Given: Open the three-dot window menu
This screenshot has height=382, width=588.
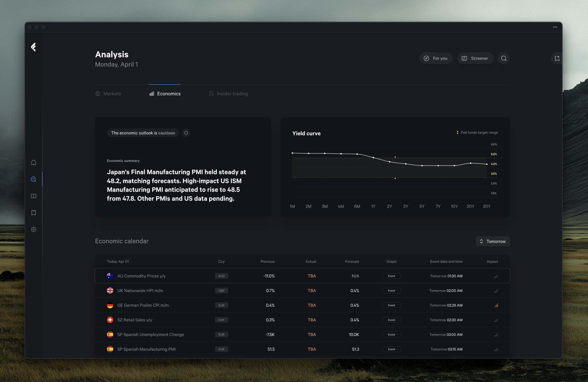Looking at the screenshot, I should pyautogui.click(x=555, y=27).
